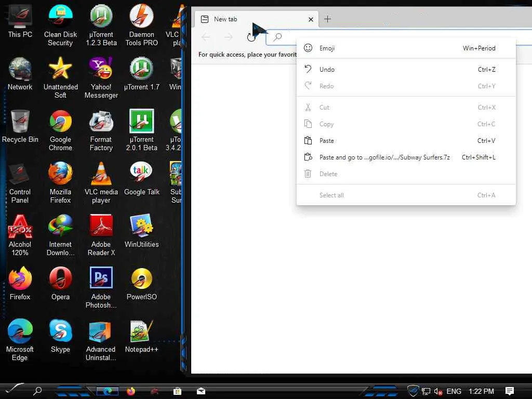
Task: Open Microsoft Store taskbar icon
Action: pos(177,391)
